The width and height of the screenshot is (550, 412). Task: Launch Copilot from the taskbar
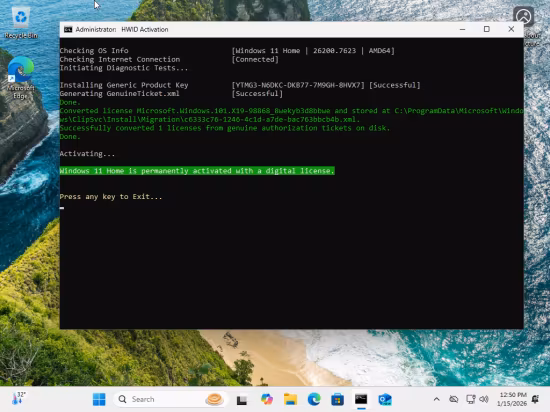click(267, 399)
